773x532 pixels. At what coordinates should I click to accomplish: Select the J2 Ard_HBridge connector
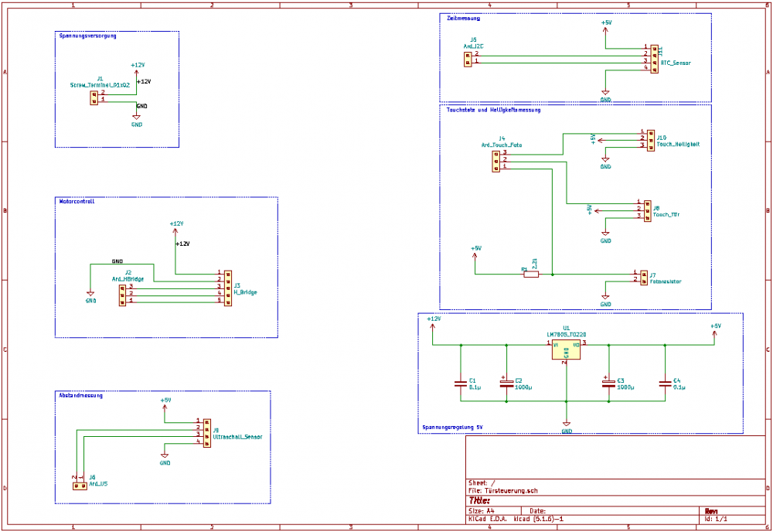[122, 294]
